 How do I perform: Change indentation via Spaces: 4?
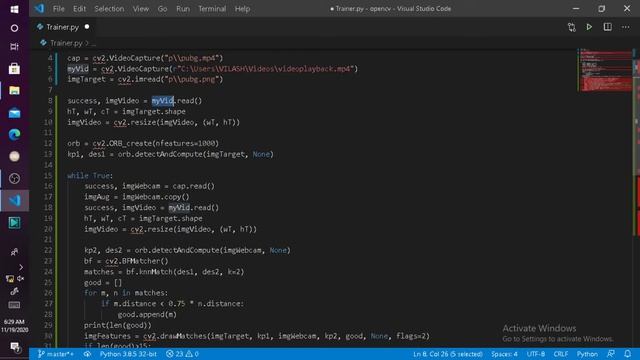tap(504, 354)
